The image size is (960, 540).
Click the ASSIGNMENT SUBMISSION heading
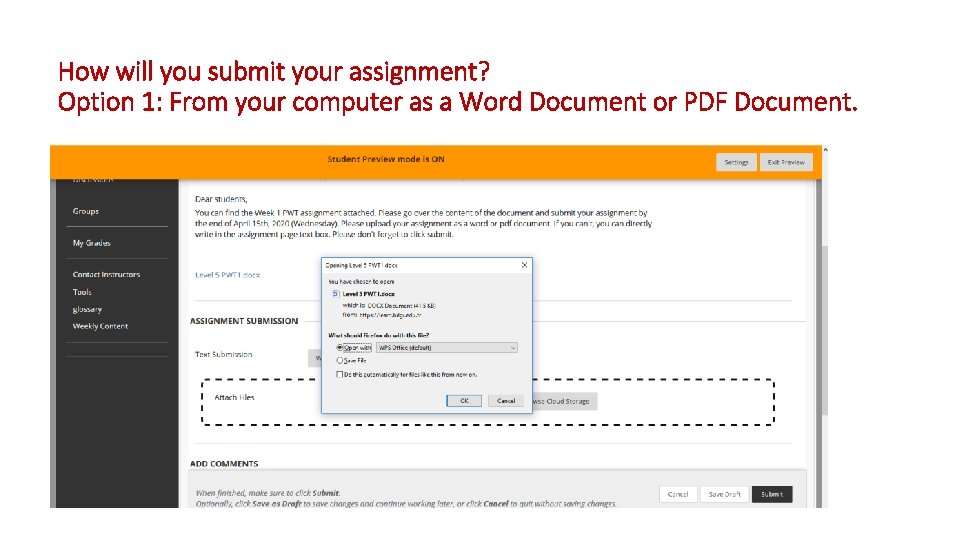pyautogui.click(x=244, y=321)
